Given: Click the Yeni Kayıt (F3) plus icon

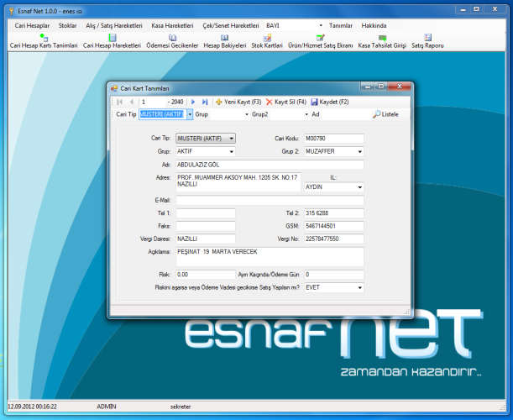Looking at the screenshot, I should [x=219, y=102].
